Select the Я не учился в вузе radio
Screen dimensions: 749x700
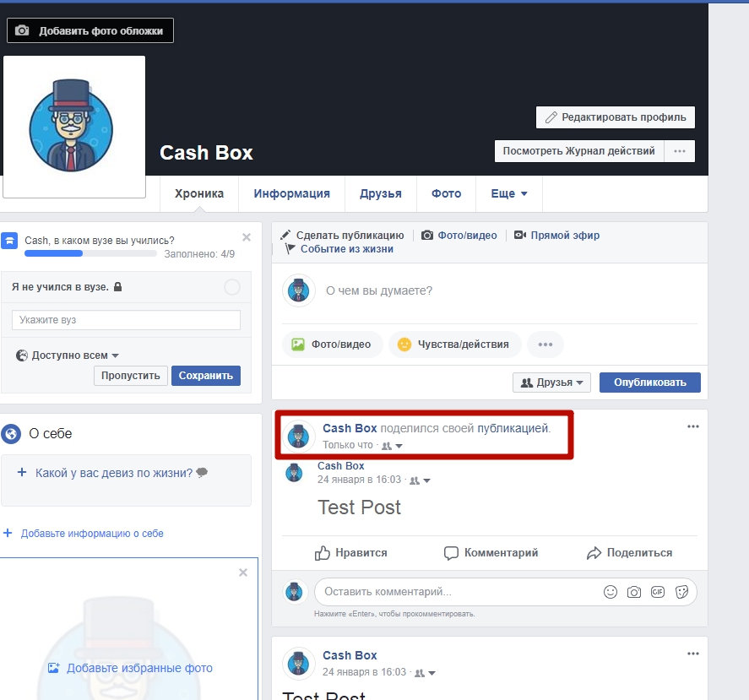(x=232, y=287)
